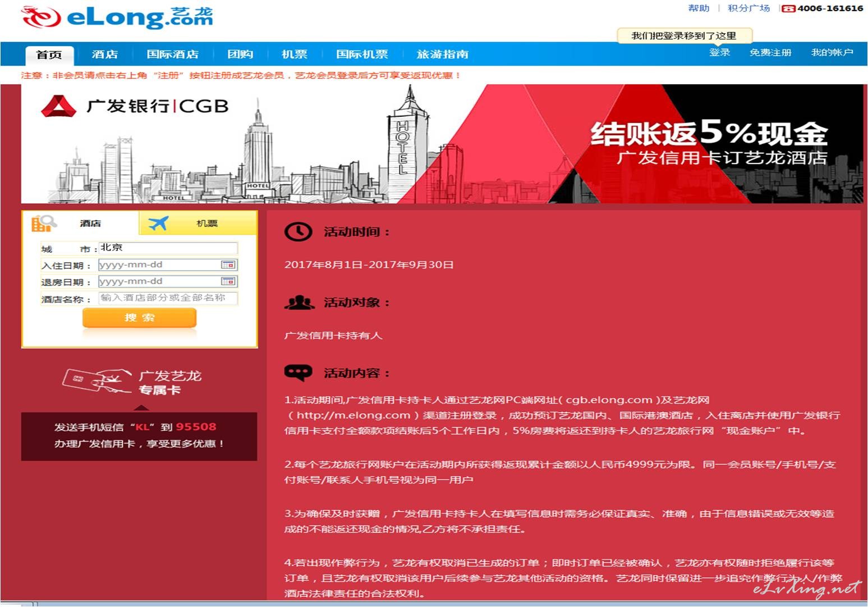Click the 广发信用卡订艺龙酒店 banner subtitle
The image size is (868, 607).
723,158
